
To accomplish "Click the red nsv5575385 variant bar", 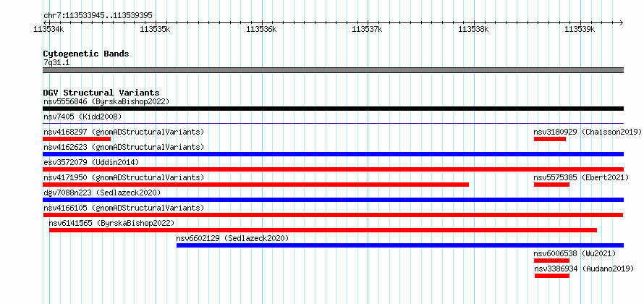I will pos(551,185).
